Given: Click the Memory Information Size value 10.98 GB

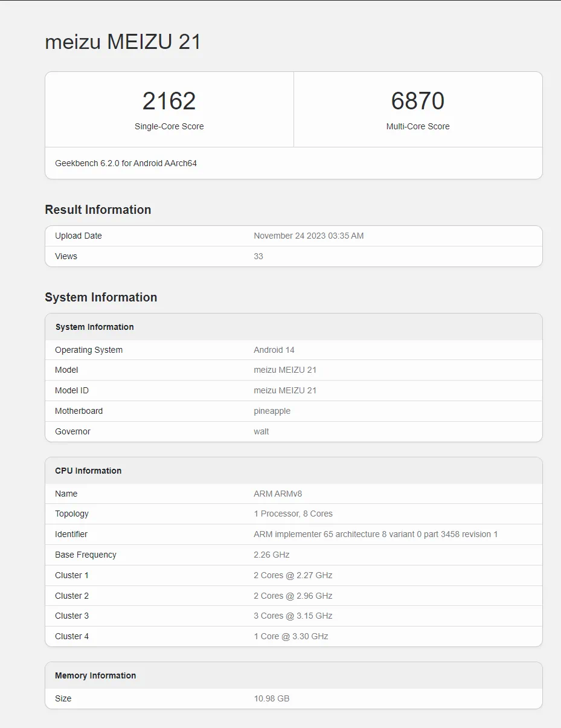Looking at the screenshot, I should coord(272,698).
